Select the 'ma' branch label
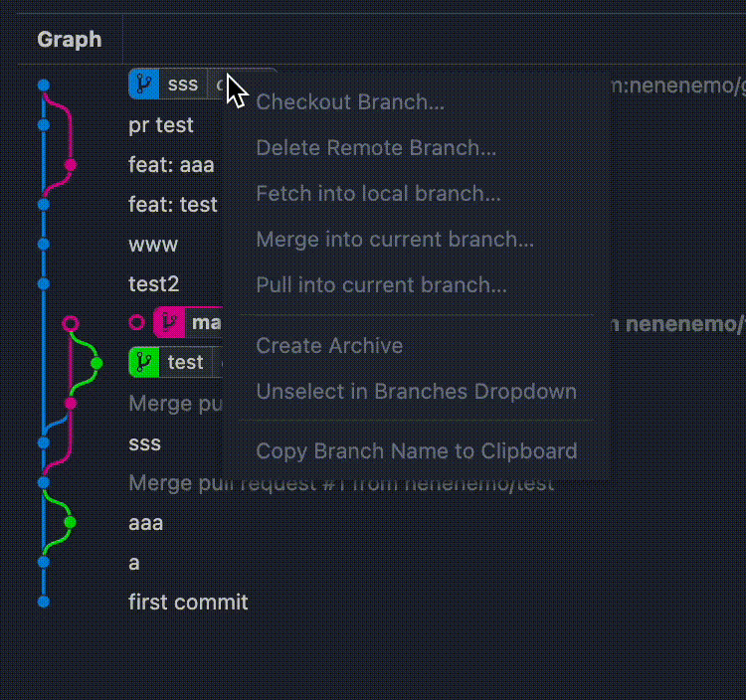 [x=206, y=322]
